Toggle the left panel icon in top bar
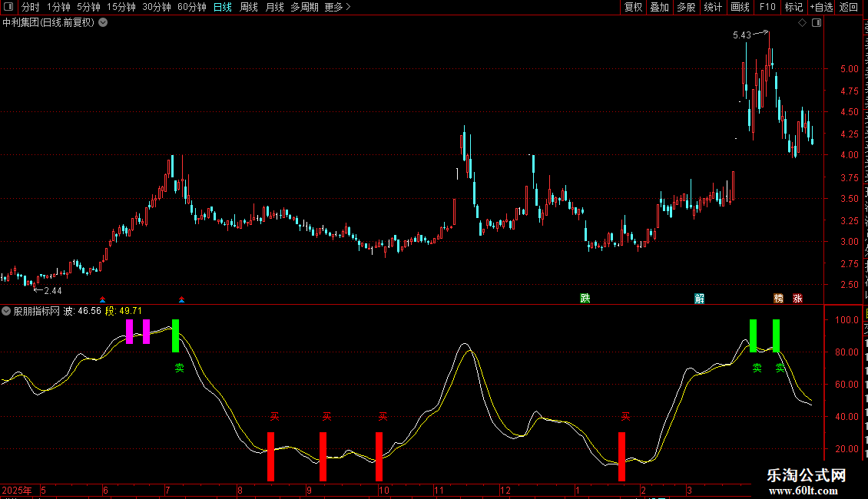Screen dimensions: 868x499 point(8,7)
